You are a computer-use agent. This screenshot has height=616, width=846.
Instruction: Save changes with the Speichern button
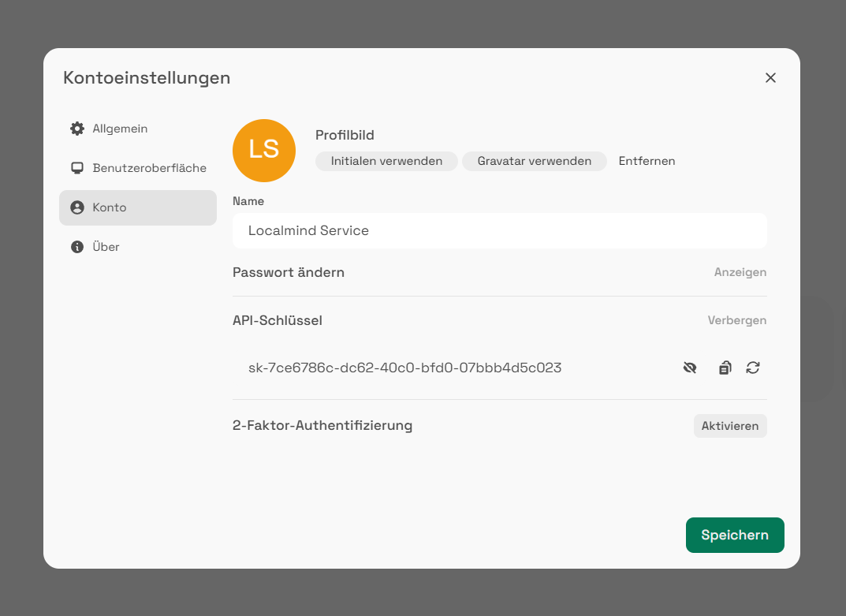(735, 535)
